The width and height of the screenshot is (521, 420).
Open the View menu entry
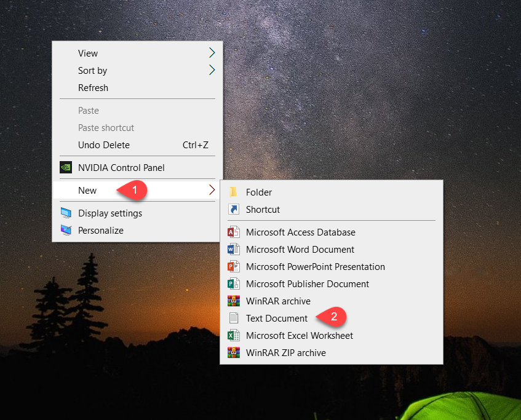click(137, 53)
